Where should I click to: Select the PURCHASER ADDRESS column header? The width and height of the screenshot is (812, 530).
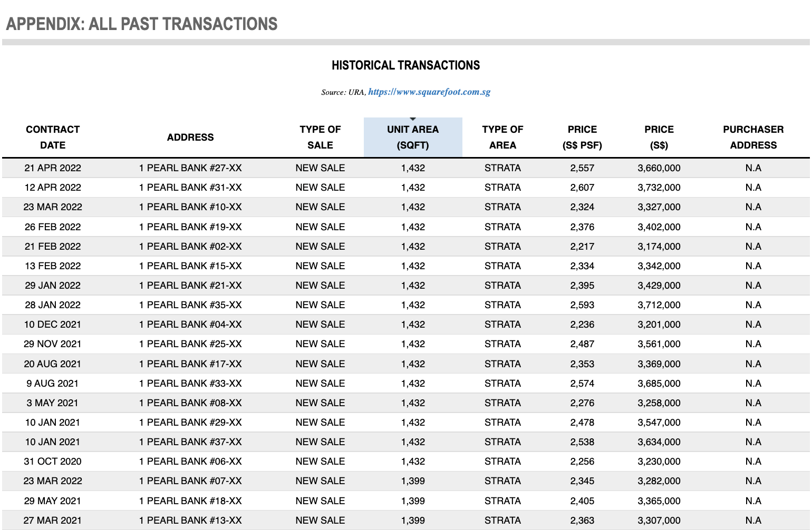753,137
